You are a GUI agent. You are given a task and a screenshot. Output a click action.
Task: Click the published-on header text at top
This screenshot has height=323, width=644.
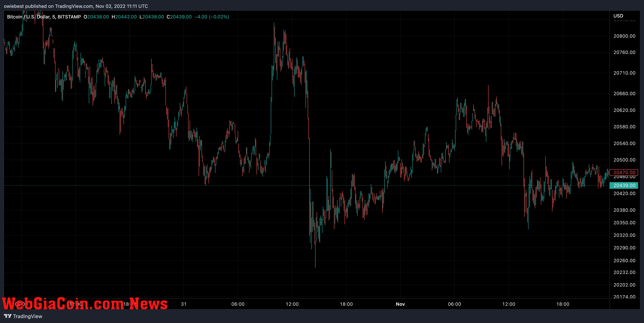pos(76,6)
